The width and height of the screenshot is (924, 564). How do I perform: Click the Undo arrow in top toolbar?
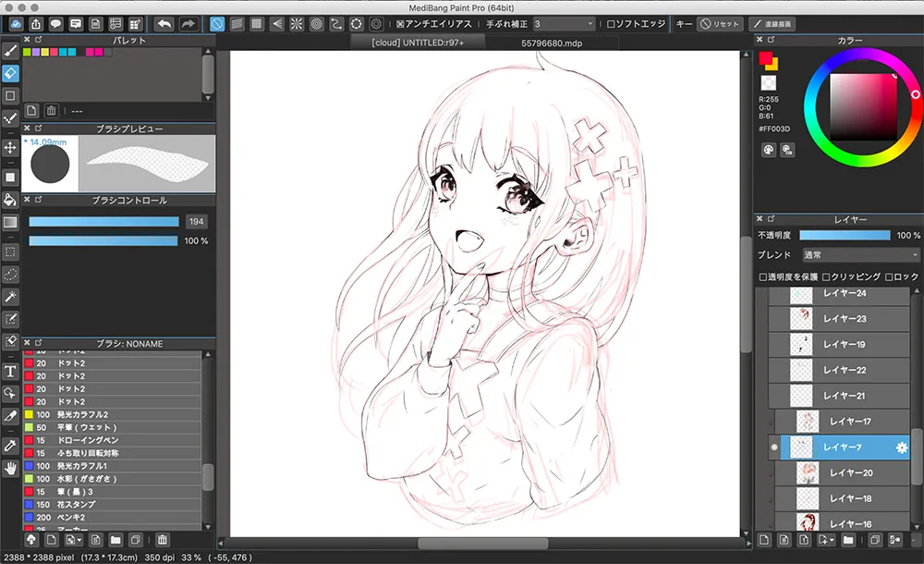click(x=164, y=24)
